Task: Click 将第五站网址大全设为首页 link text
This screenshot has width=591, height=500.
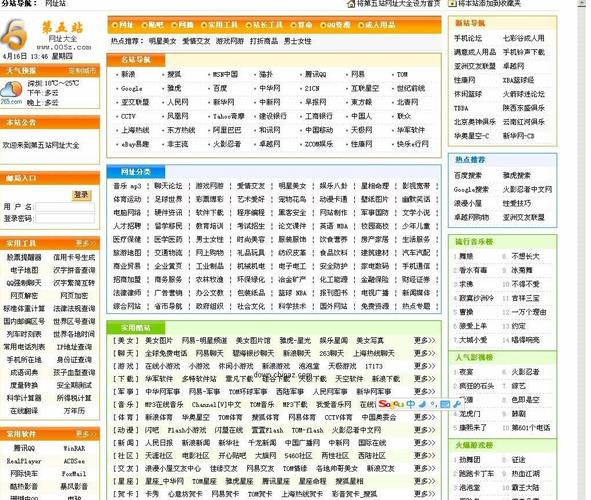Action: [x=398, y=4]
